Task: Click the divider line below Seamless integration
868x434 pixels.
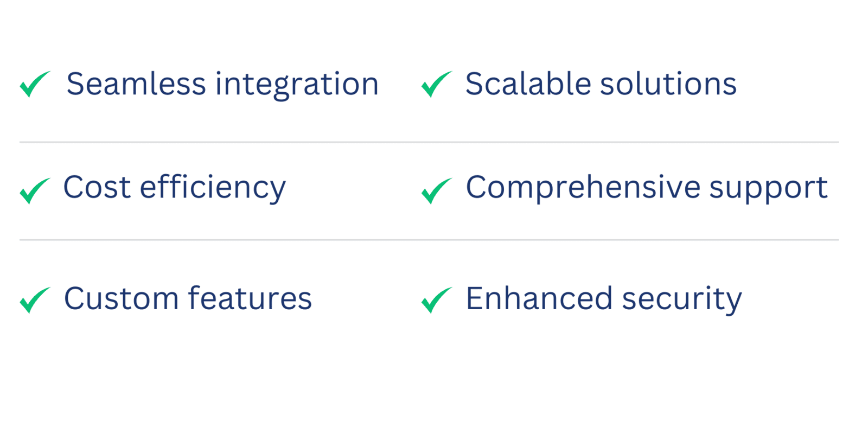Action: coord(429,142)
